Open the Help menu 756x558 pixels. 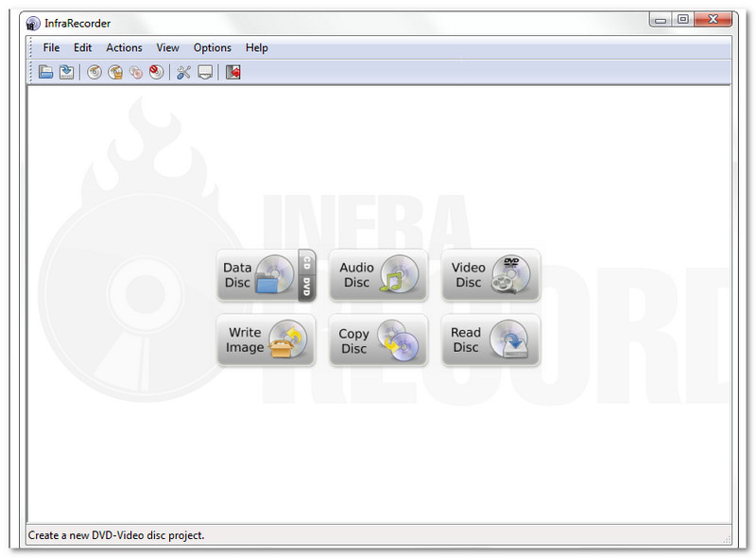[x=256, y=48]
